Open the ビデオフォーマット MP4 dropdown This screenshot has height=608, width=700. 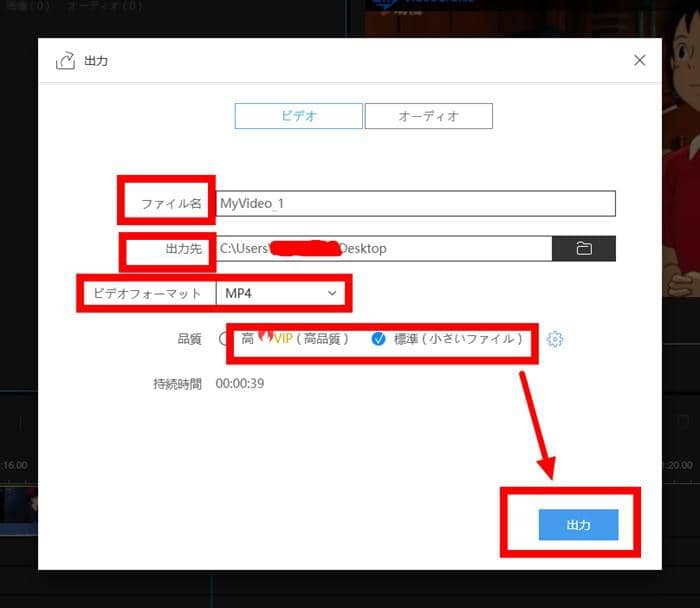click(280, 293)
